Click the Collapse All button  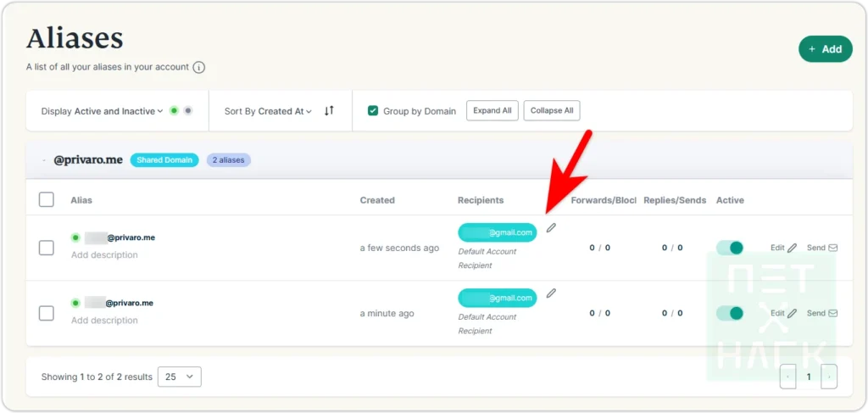tap(552, 111)
